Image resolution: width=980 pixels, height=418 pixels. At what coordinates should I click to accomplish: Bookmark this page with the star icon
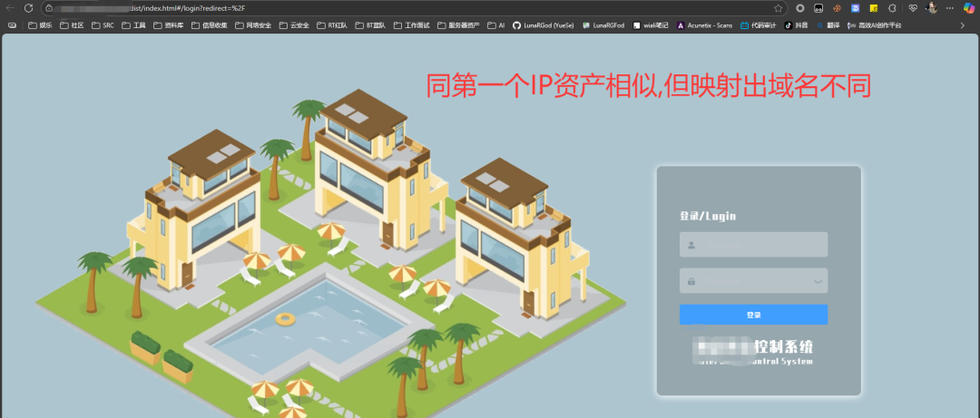[x=779, y=8]
